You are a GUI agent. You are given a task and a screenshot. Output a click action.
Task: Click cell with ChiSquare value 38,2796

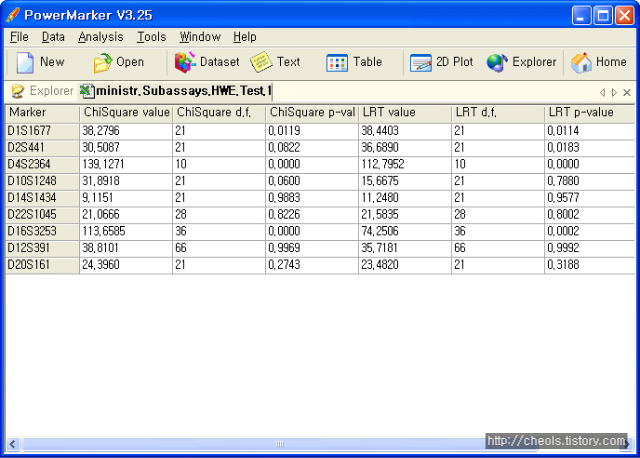(x=126, y=131)
